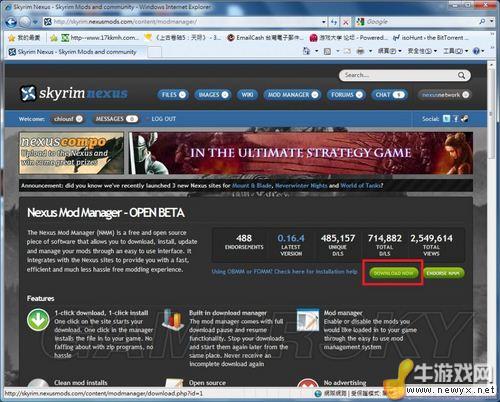Screen dimensions: 500x402
Task: Click the blue Help icon in the command bar
Action: point(476,51)
